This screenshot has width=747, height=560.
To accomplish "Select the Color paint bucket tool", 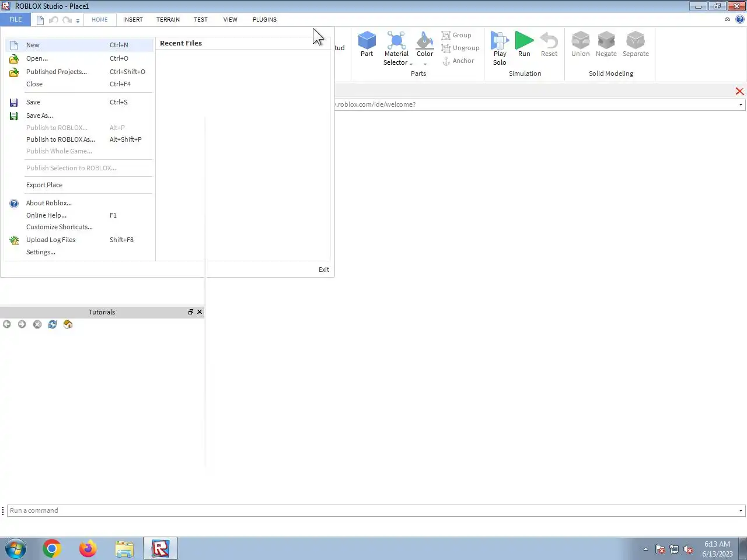I will coord(425,40).
